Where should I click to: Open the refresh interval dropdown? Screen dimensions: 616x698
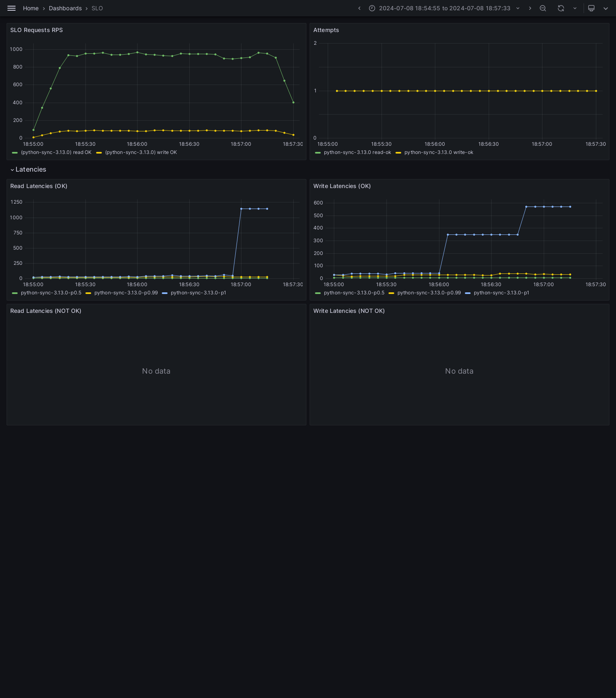575,8
